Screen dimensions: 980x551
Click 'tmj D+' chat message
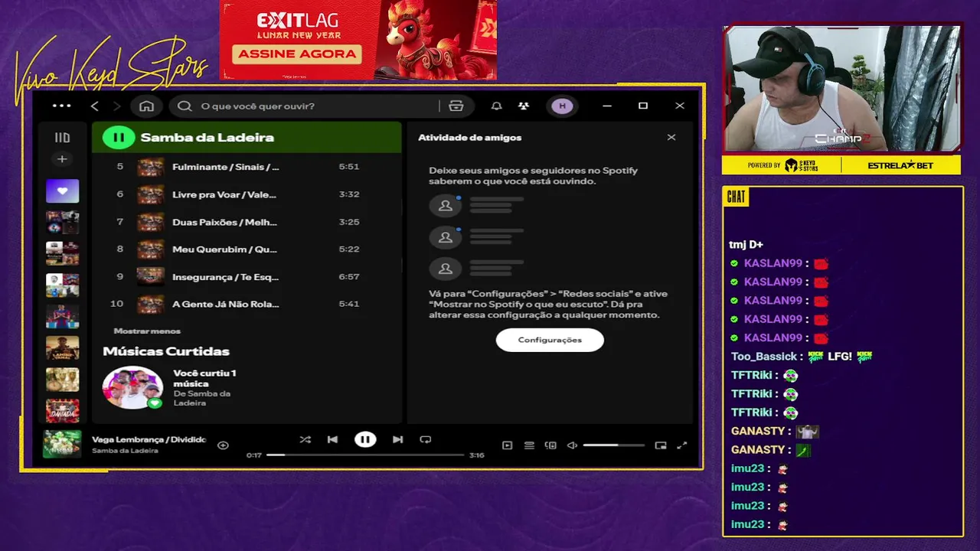pos(746,245)
